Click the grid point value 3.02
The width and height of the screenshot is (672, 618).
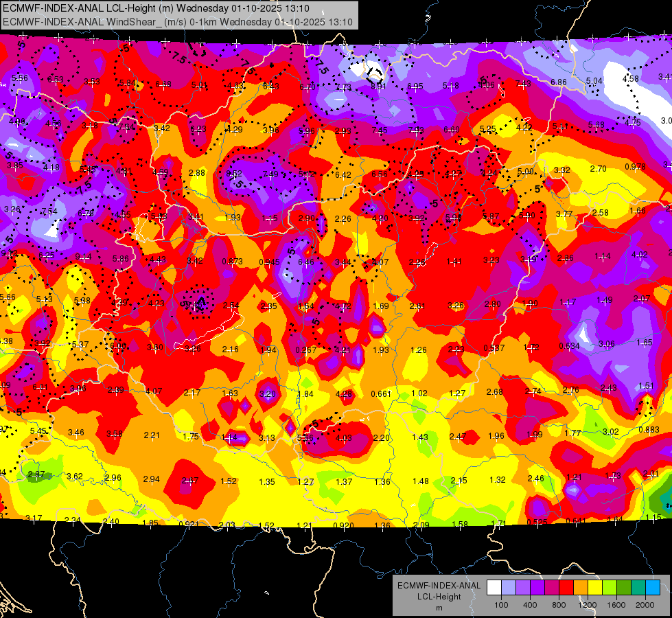click(x=611, y=431)
